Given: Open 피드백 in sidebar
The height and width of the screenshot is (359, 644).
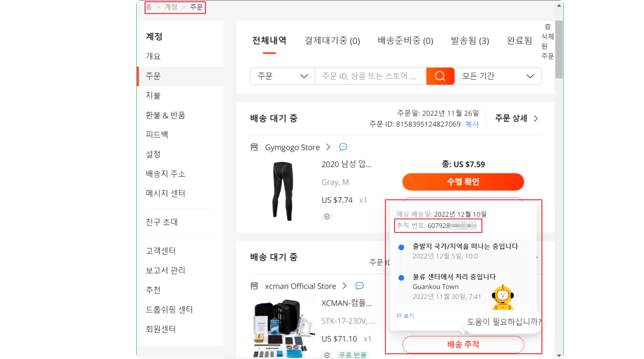Looking at the screenshot, I should tap(157, 134).
